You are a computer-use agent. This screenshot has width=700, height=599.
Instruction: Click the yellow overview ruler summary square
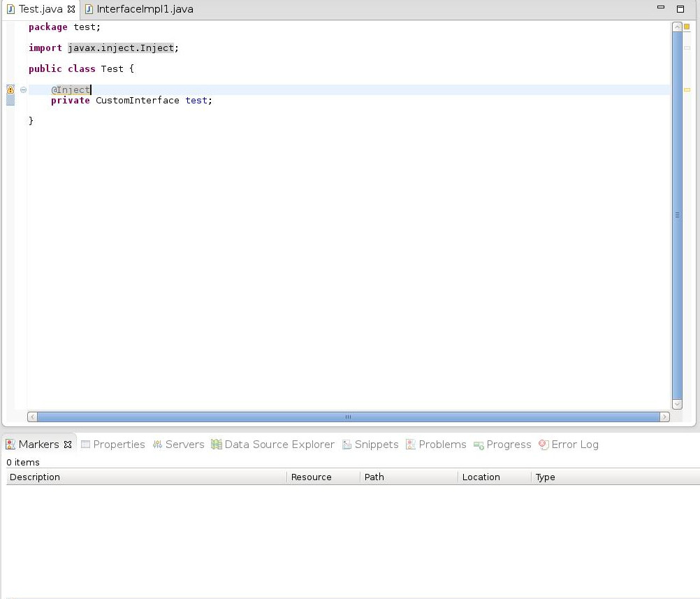coord(687,27)
